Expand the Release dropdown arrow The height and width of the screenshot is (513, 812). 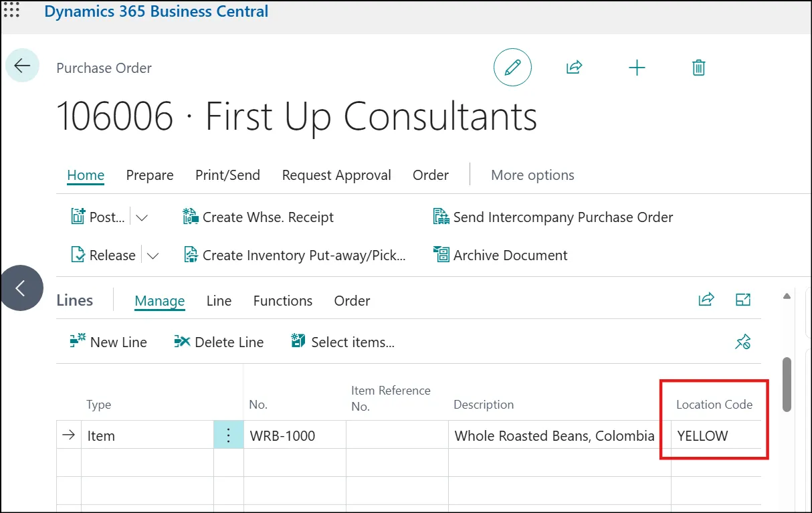(153, 255)
